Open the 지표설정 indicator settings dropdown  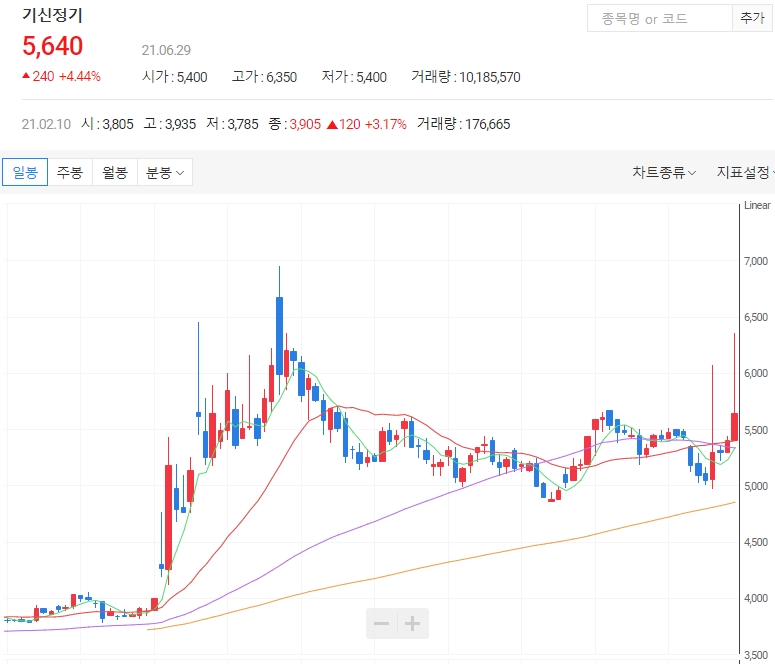(745, 173)
